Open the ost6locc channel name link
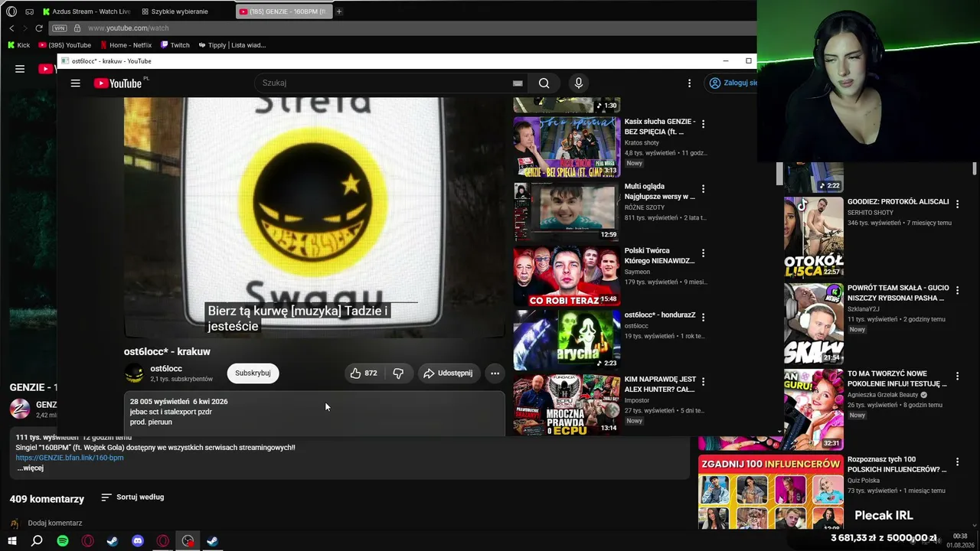980x551 pixels. click(166, 369)
